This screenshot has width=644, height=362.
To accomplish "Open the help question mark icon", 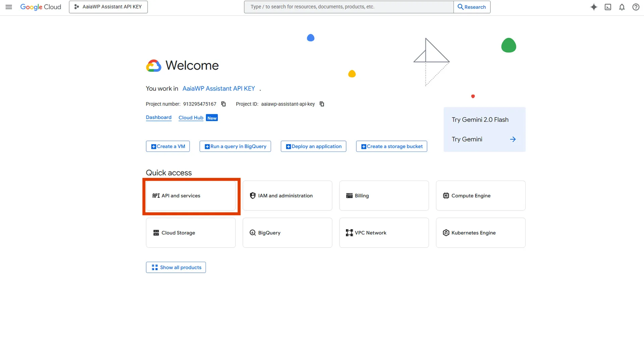I will coord(636,7).
